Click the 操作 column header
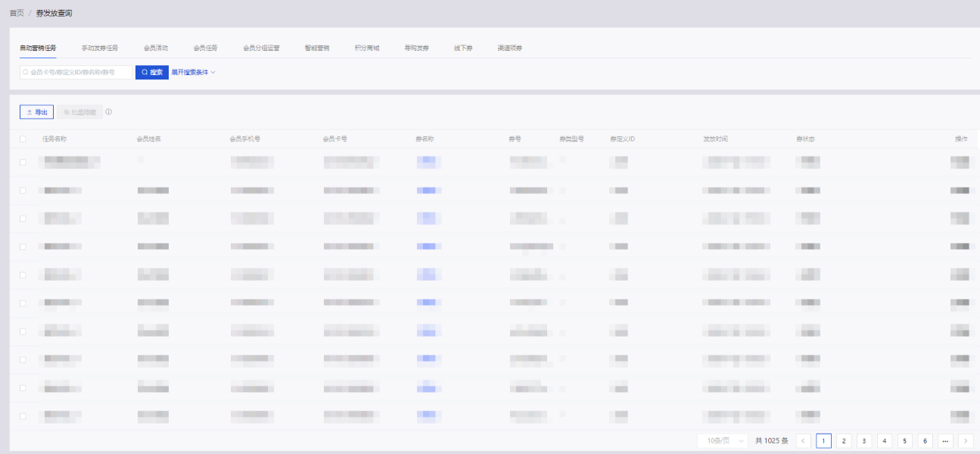The width and height of the screenshot is (980, 454). coord(961,139)
